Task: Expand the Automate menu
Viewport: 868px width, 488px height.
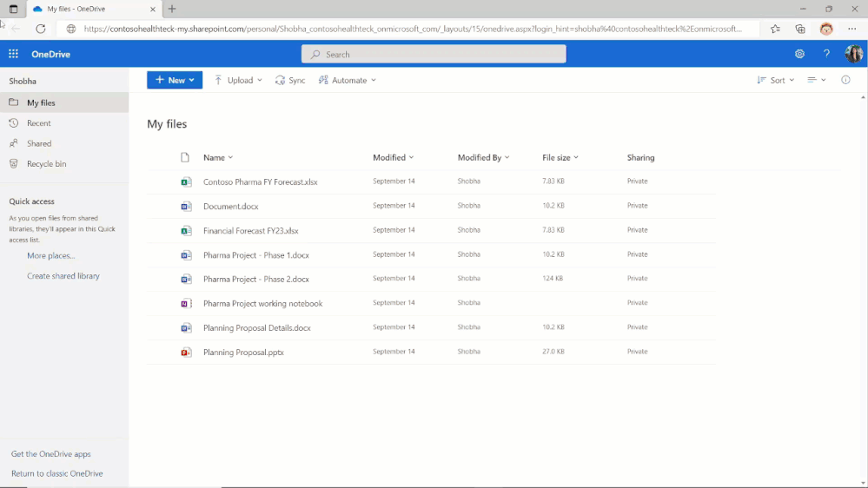Action: pyautogui.click(x=348, y=80)
